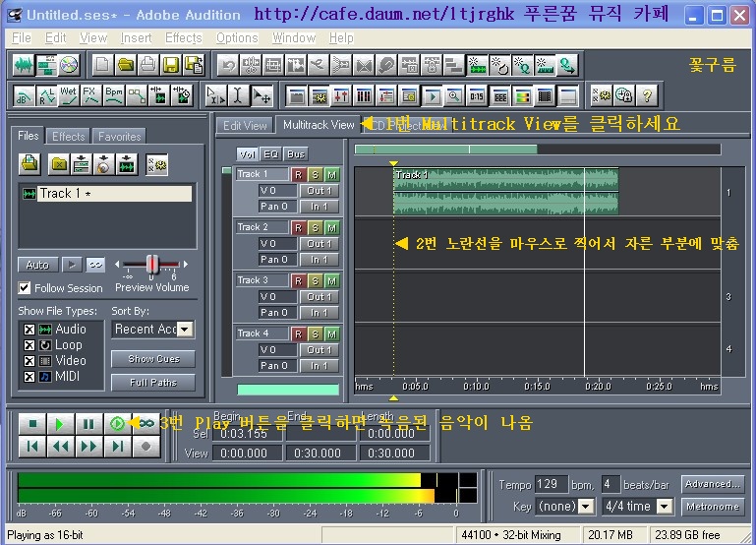Click the CD Project view disc icon
This screenshot has width=756, height=545.
(69, 65)
